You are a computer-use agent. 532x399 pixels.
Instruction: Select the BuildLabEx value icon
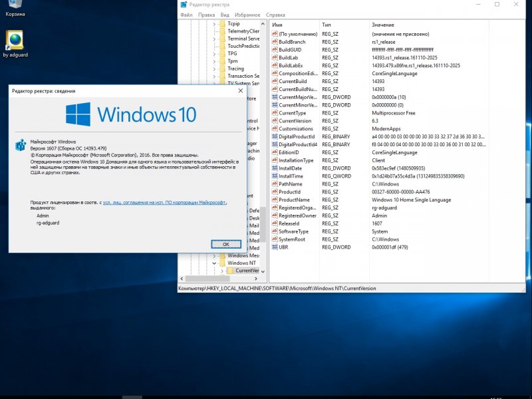point(275,65)
